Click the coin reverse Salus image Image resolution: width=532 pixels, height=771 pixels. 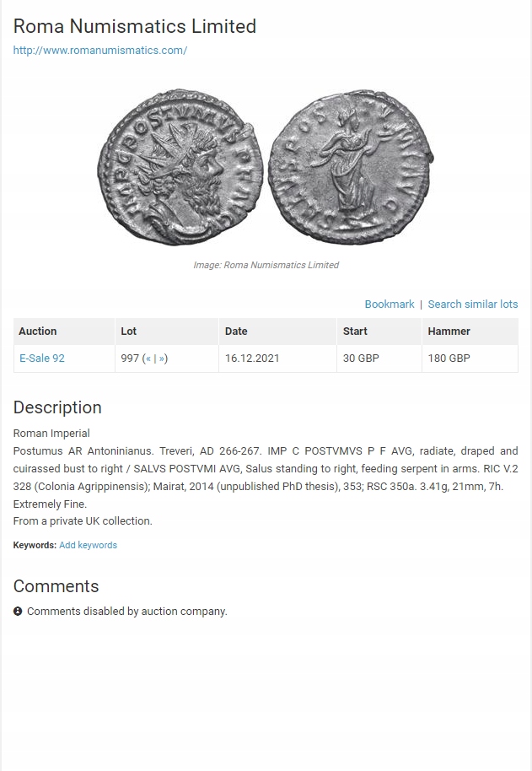pyautogui.click(x=350, y=164)
